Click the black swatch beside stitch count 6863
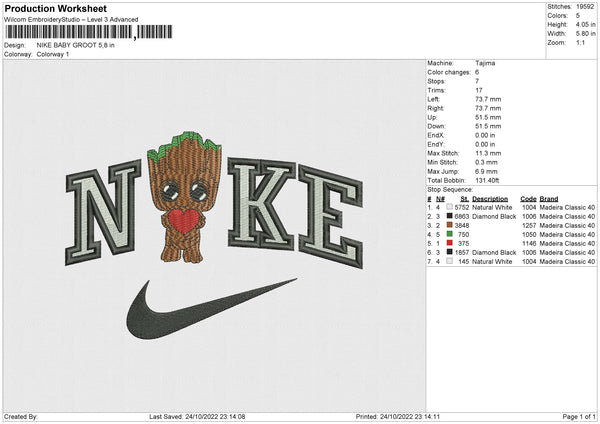Image resolution: width=600 pixels, height=424 pixels. tap(449, 216)
